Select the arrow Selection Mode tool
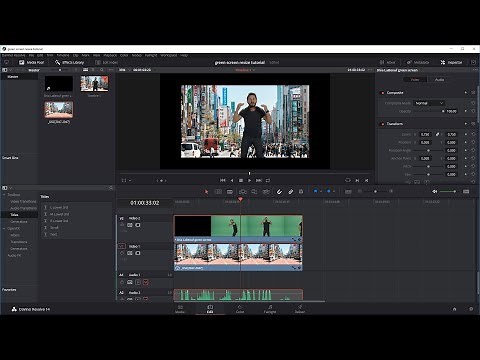Screen dimensions: 480x360 206,192
